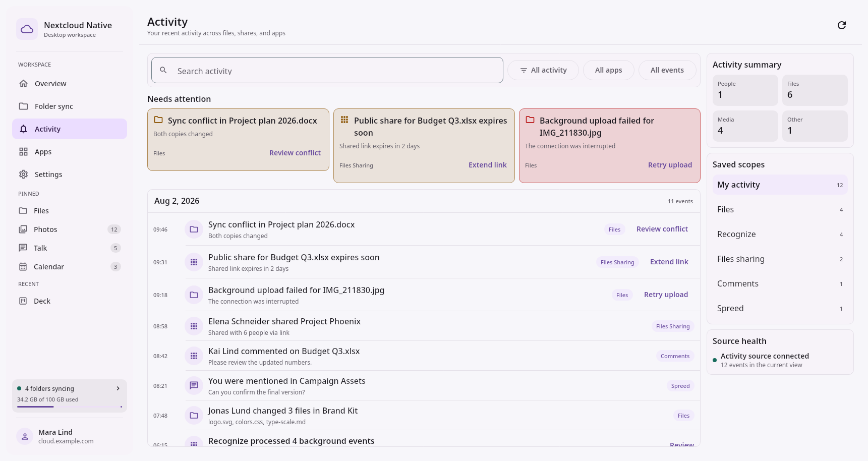
Task: Click the Folder sync folder icon
Action: (x=23, y=106)
